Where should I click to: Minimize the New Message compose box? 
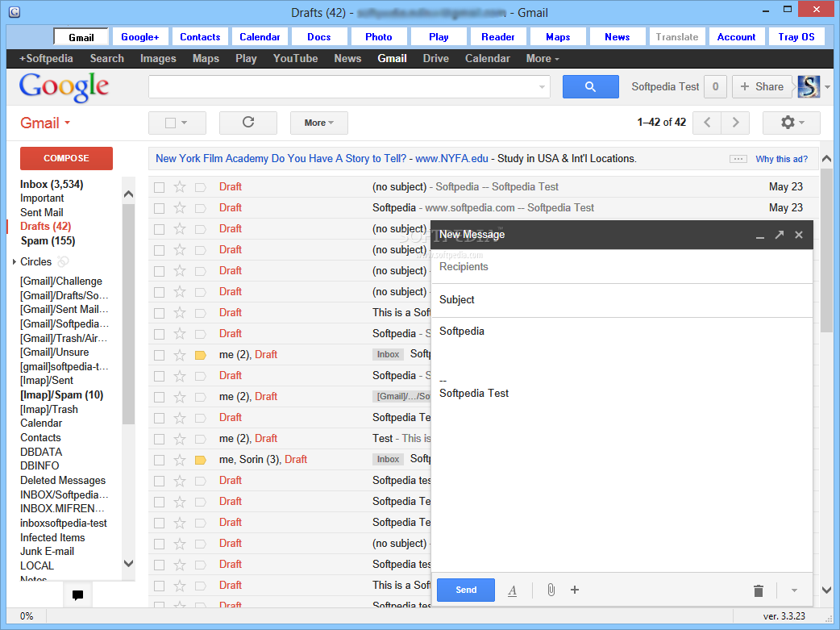759,235
